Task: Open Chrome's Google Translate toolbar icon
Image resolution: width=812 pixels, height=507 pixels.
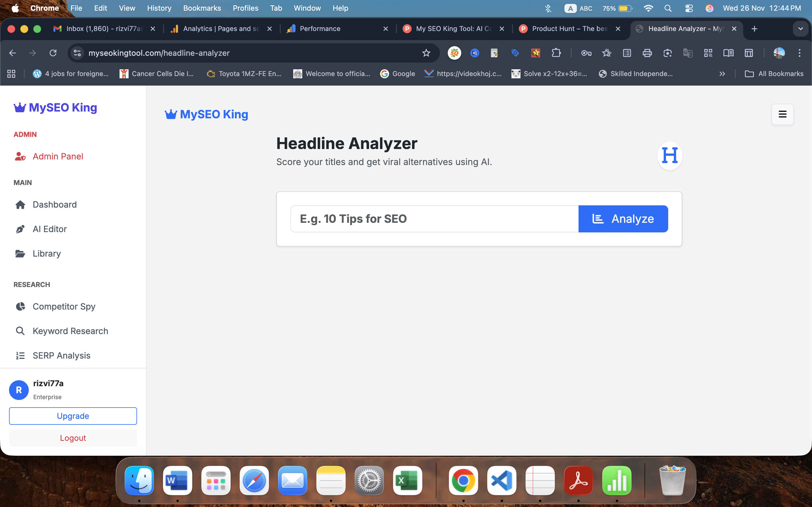Action: click(688, 53)
